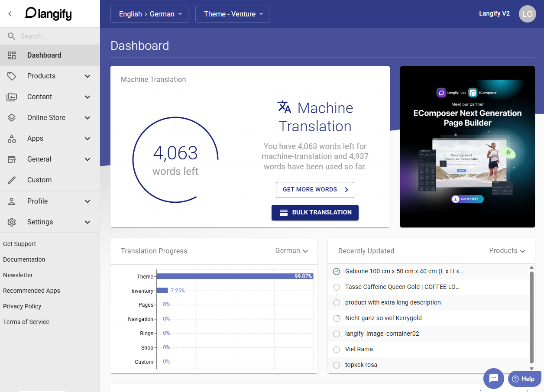Select Online Store in the sidebar
The image size is (544, 392).
(x=50, y=118)
